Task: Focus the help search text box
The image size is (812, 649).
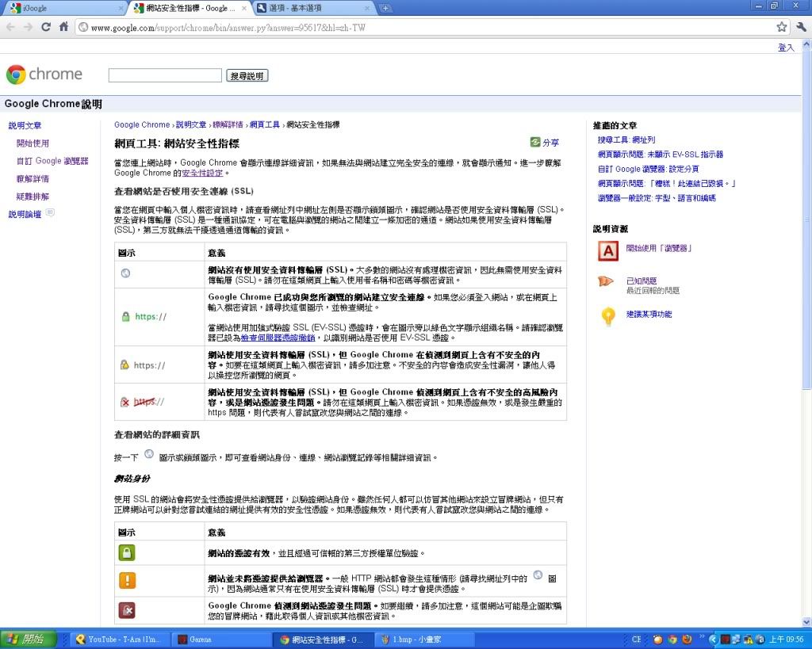Action: pyautogui.click(x=165, y=75)
